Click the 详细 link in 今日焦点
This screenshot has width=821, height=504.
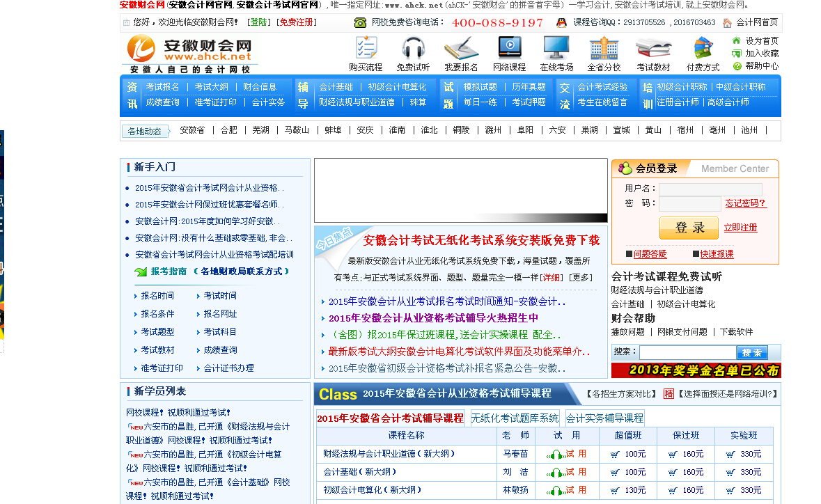coord(552,277)
